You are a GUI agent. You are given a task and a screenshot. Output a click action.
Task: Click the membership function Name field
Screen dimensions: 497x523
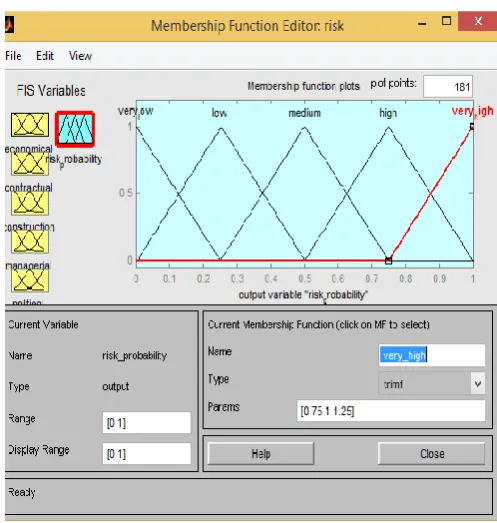(x=432, y=355)
